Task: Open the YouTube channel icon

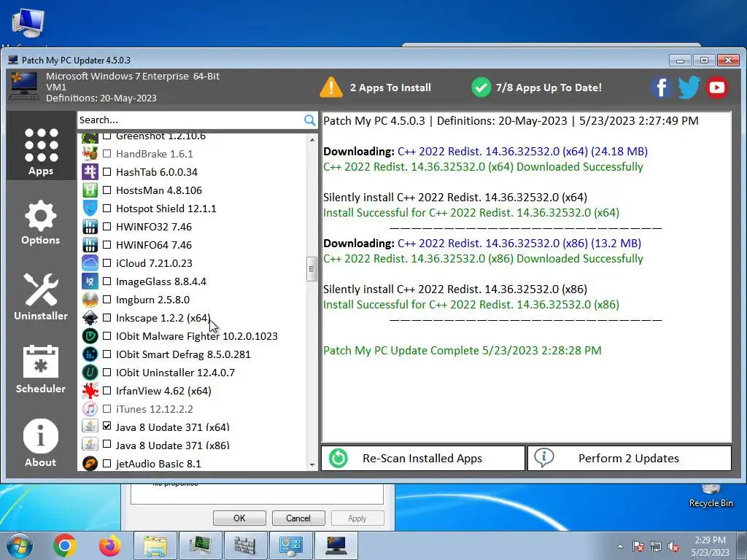Action: click(x=717, y=87)
